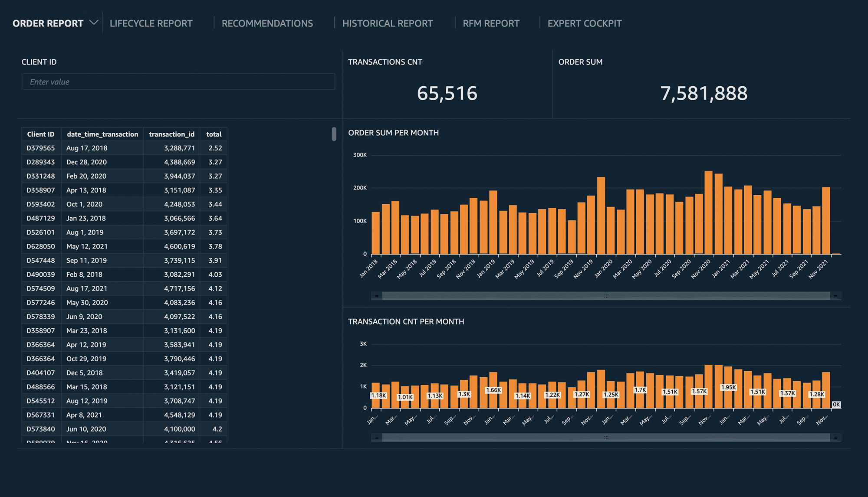The height and width of the screenshot is (497, 868).
Task: Click left handle of Order Sum chart slider
Action: tap(377, 296)
